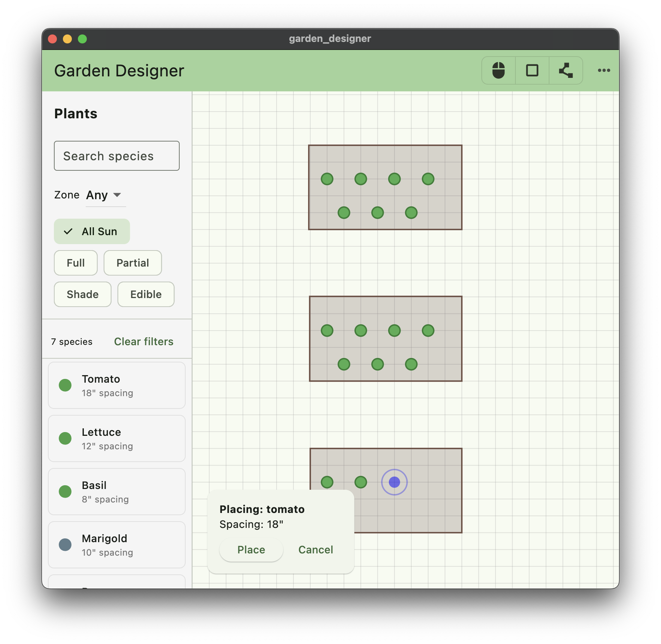Click the Basil plant color dot
This screenshot has width=661, height=644.
click(65, 491)
